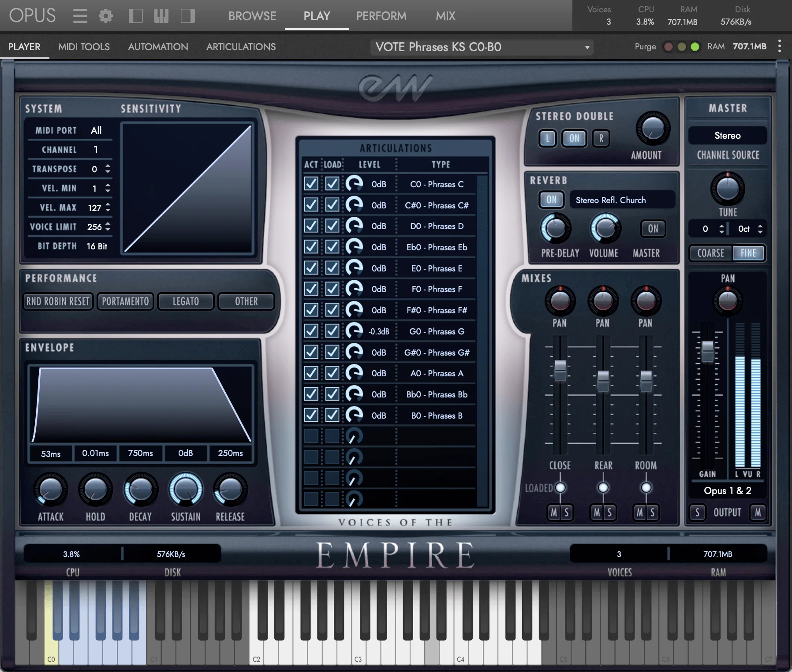Select the COARSE tune button
The height and width of the screenshot is (672, 792).
tap(710, 253)
